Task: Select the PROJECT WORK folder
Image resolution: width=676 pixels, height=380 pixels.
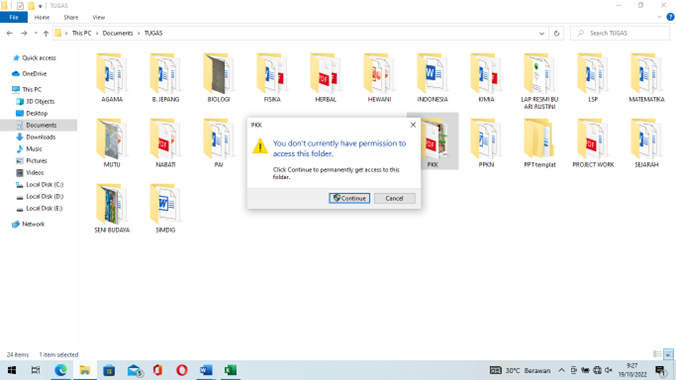Action: [x=593, y=143]
